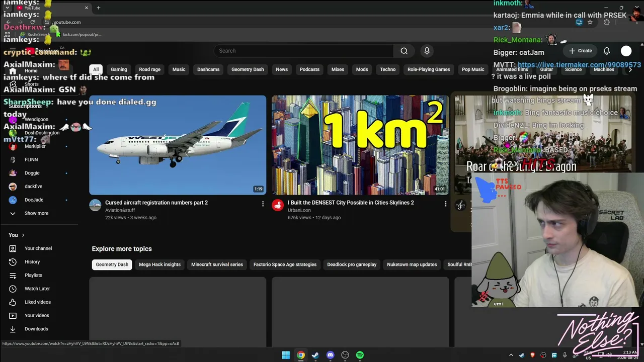Choose the Deadlock pro gameplay topic
The height and width of the screenshot is (362, 644).
[x=352, y=264]
